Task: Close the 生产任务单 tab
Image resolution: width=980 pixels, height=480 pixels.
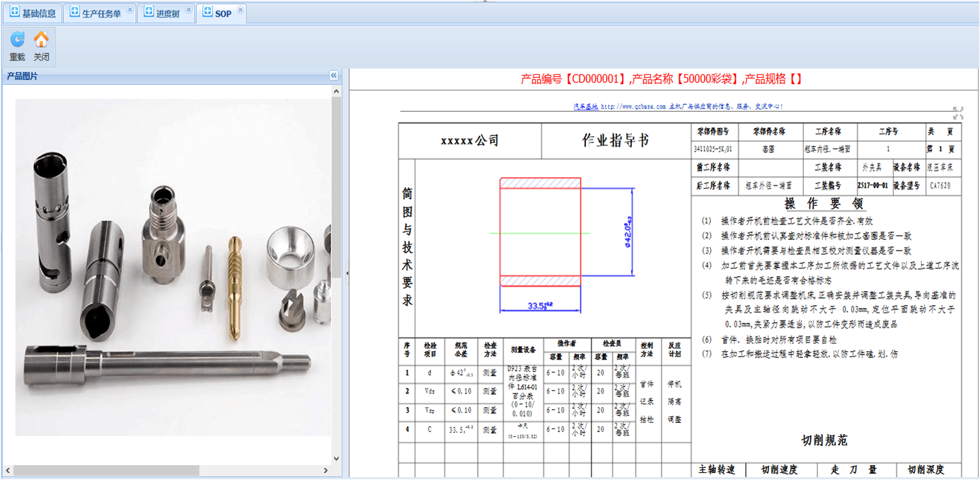Action: point(129,10)
